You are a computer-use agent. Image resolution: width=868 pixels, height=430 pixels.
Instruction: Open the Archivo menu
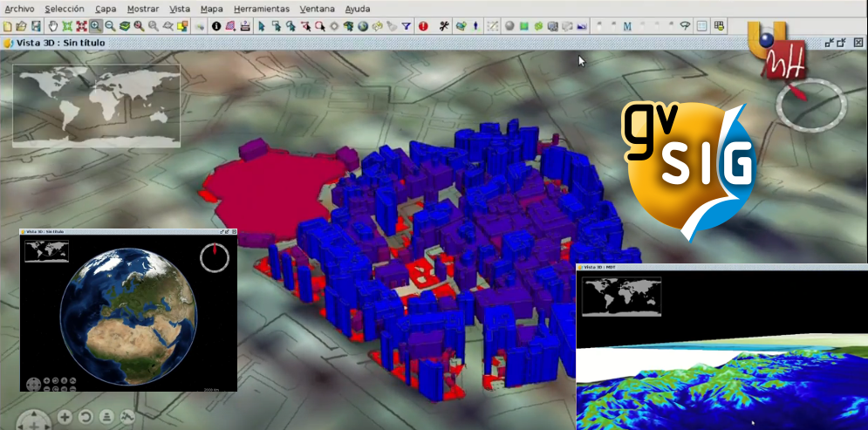coord(19,9)
